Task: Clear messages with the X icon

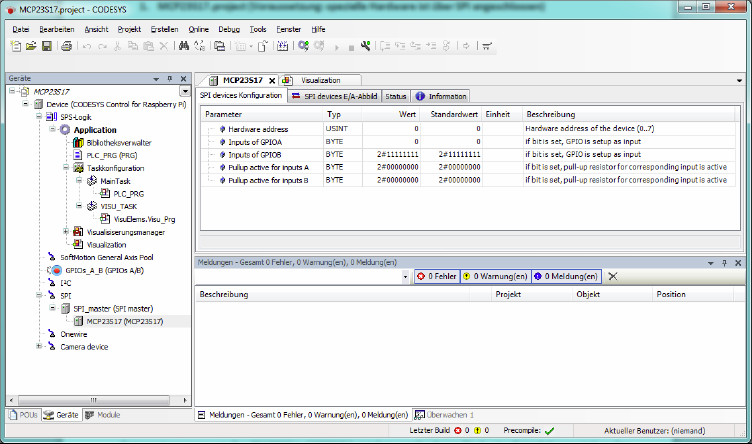Action: [x=612, y=276]
